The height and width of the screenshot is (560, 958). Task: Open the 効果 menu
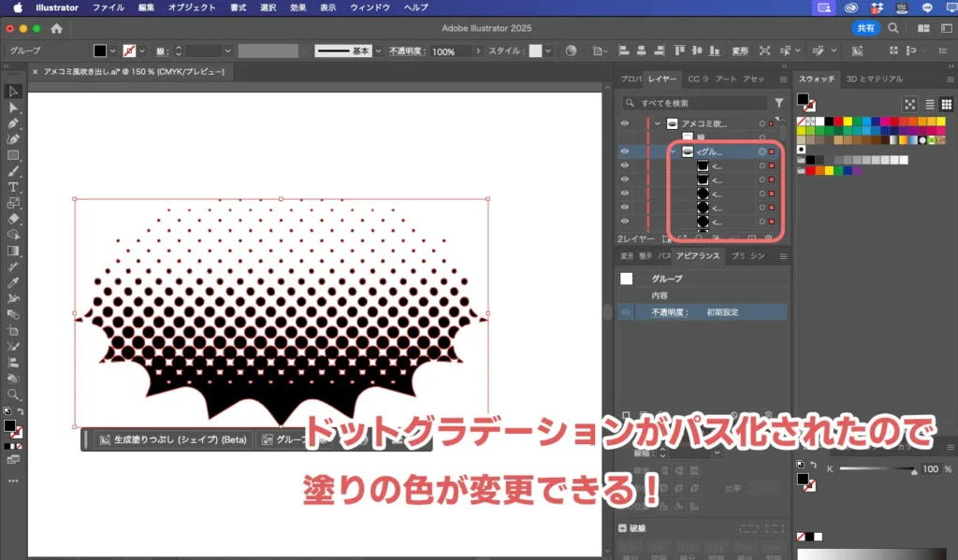tap(298, 7)
